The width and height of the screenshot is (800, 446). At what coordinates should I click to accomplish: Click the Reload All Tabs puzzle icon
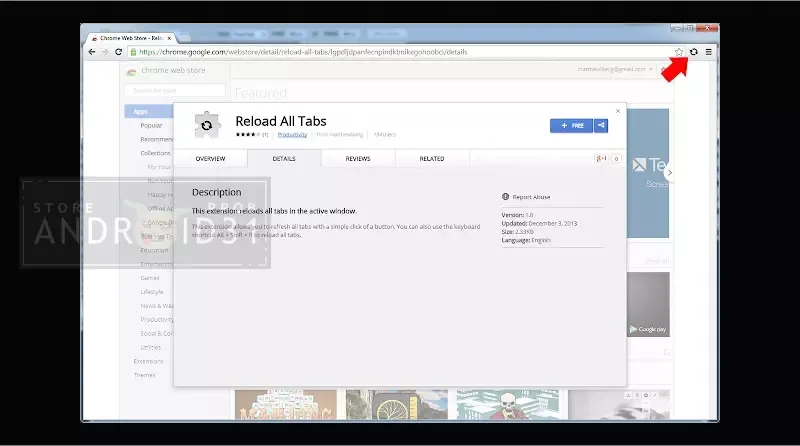click(x=207, y=125)
